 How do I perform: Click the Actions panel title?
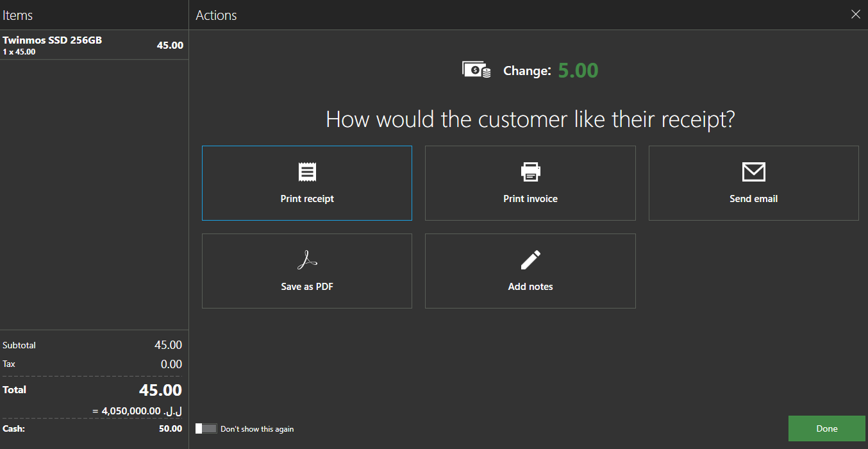click(216, 15)
